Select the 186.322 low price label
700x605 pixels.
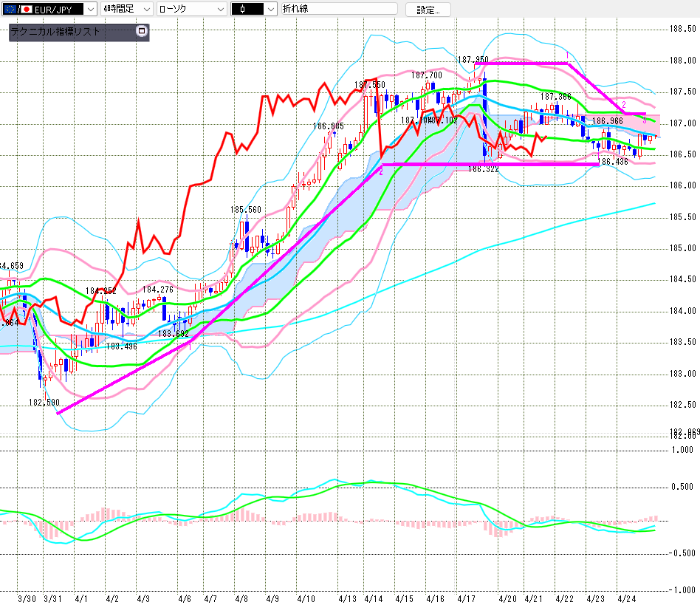tap(484, 169)
